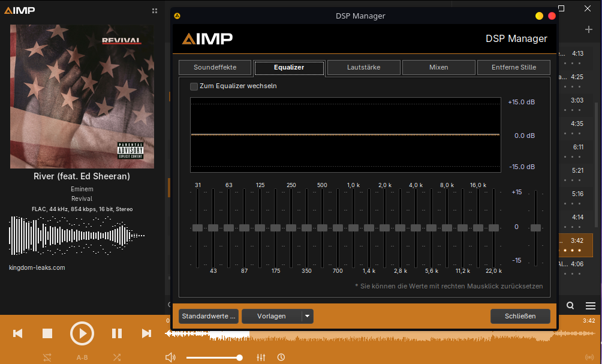Click the 63 Hz band slider handle
The width and height of the screenshot is (602, 364).
pos(229,228)
